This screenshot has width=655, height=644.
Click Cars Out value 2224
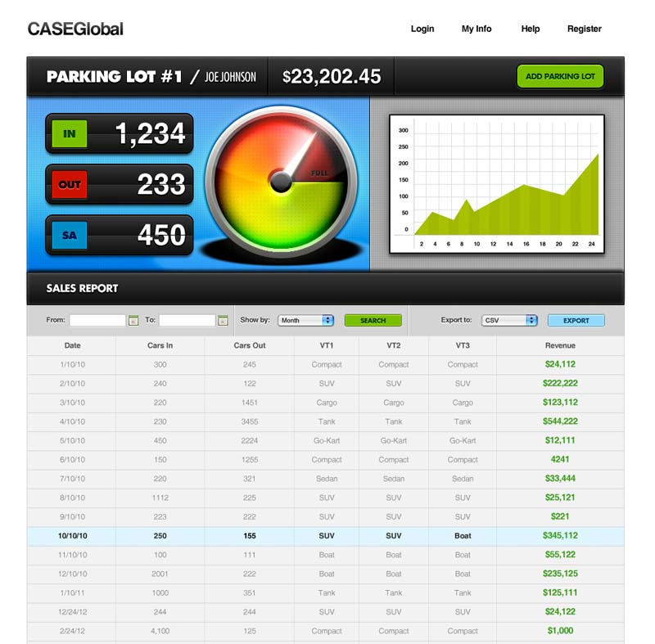[x=250, y=441]
